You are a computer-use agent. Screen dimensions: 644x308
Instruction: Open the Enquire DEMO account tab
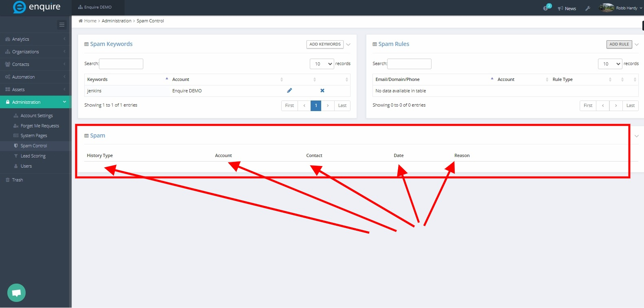98,7
